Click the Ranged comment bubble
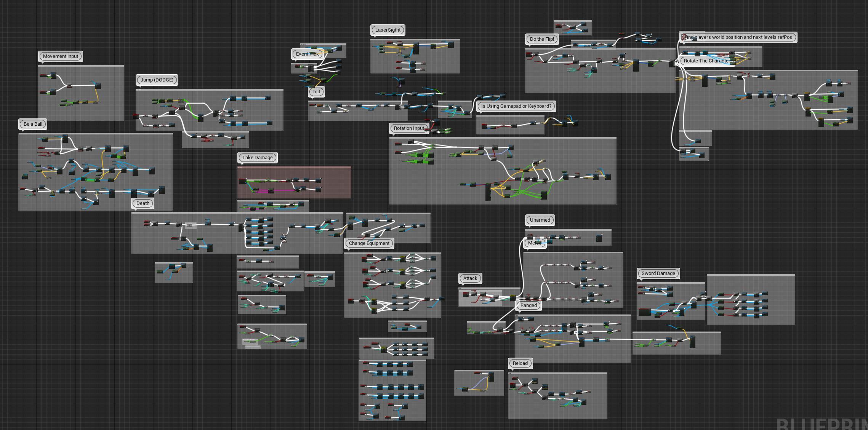This screenshot has height=430, width=868. click(x=528, y=305)
